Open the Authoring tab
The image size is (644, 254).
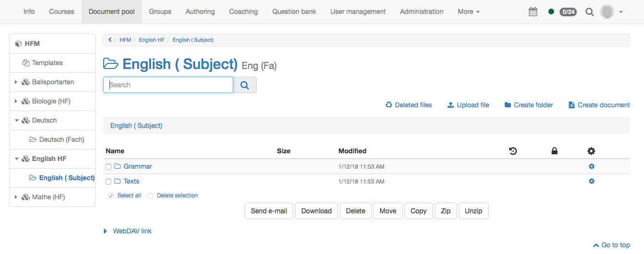(200, 12)
